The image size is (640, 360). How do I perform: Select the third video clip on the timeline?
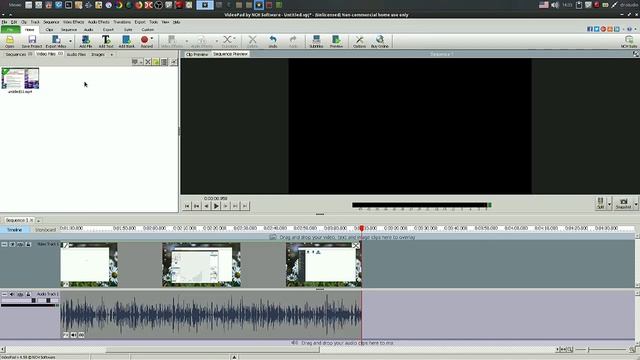click(324, 265)
